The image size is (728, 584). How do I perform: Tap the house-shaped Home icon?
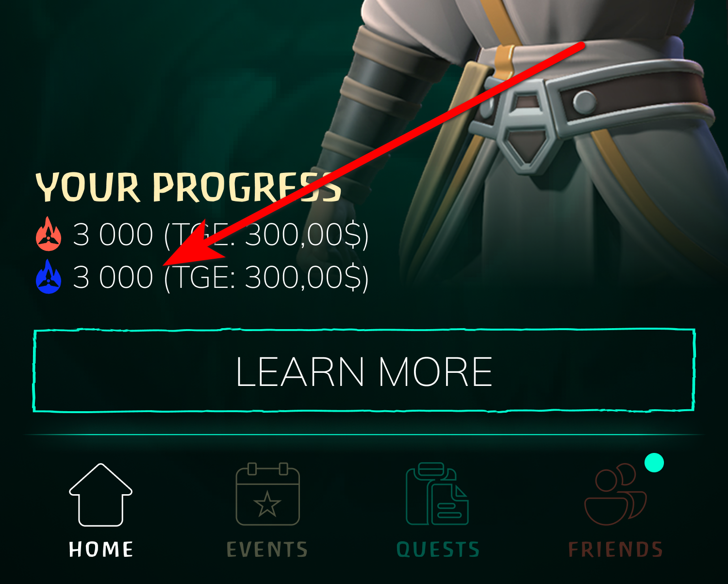(100, 495)
